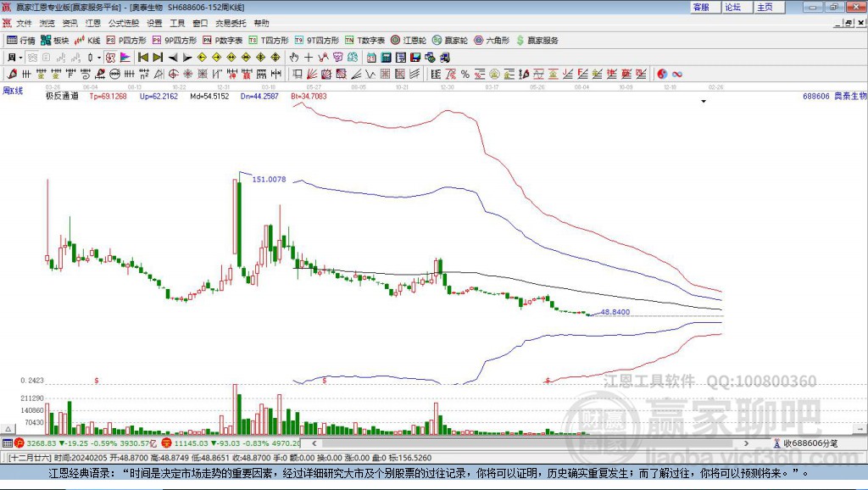Click the first yellow diamond arrow icon
868x490 pixels.
pyautogui.click(x=202, y=57)
